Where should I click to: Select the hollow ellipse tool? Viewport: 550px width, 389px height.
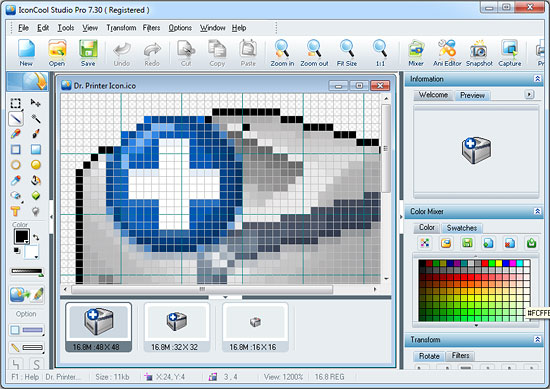[x=15, y=165]
